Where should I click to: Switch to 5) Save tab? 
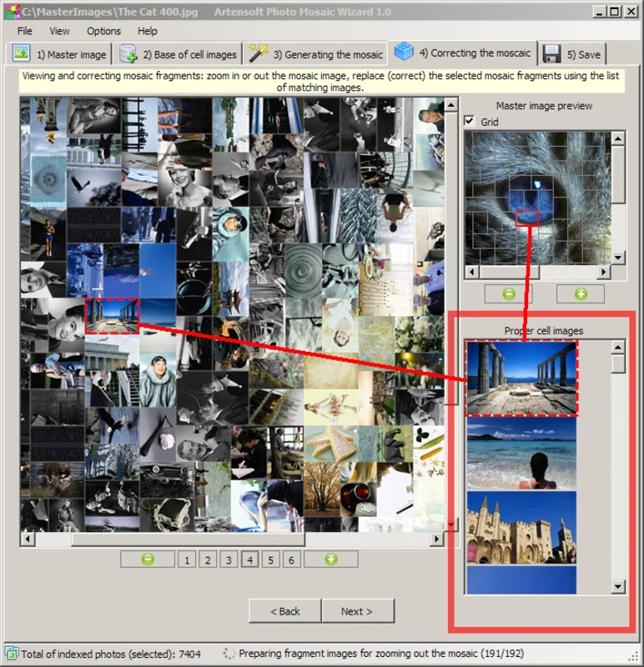point(572,54)
